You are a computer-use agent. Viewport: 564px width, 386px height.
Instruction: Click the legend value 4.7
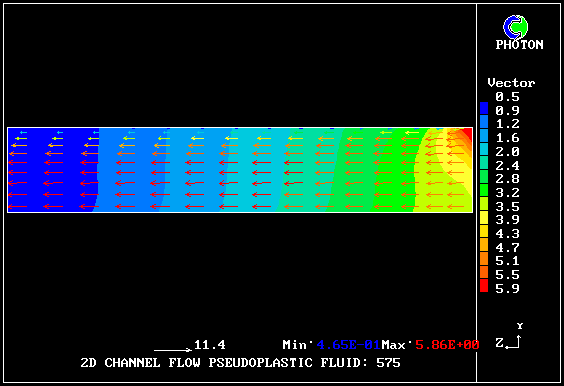click(507, 248)
